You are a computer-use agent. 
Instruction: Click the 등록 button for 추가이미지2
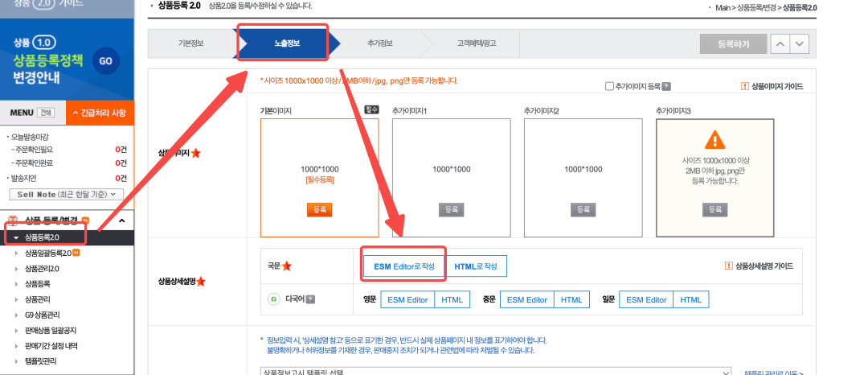583,209
